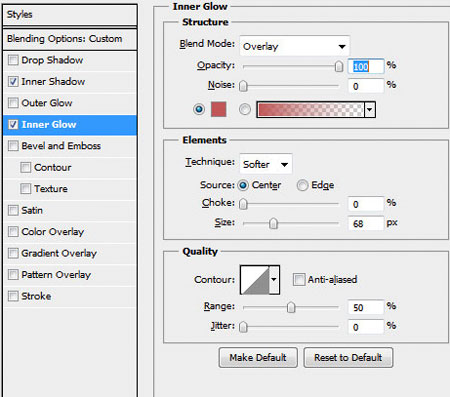
Task: Enable the Stroke checkbox
Action: (x=13, y=296)
